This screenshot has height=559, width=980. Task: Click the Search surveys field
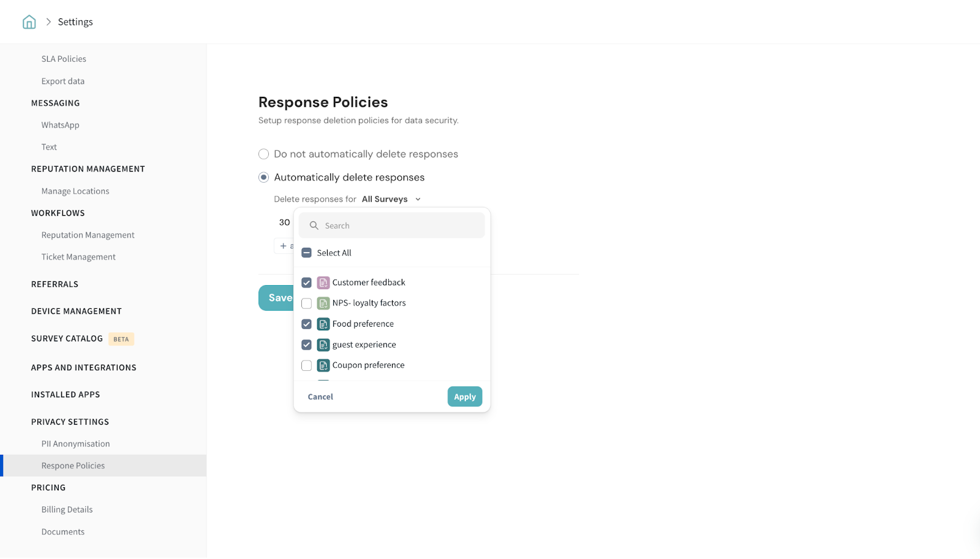(x=398, y=226)
